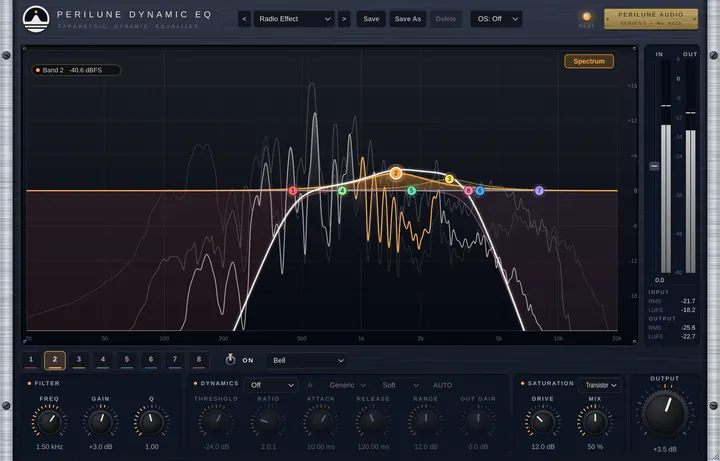Click the large OUTPUT knob
This screenshot has width=720, height=461.
click(664, 414)
